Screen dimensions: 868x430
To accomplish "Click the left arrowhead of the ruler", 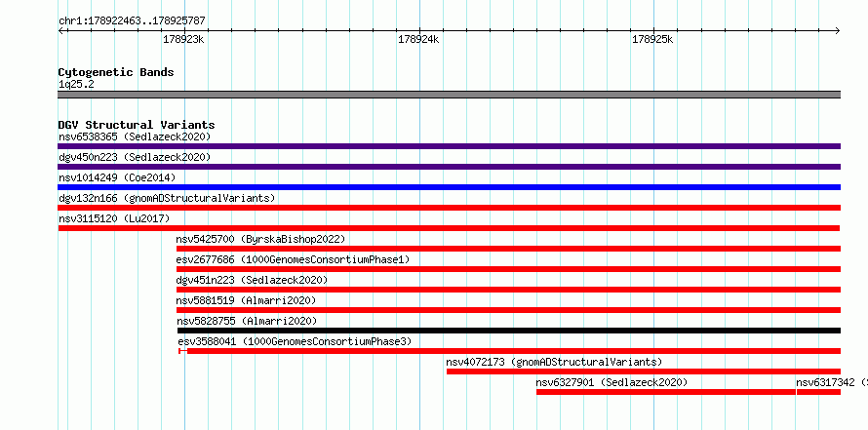I will coord(60,30).
